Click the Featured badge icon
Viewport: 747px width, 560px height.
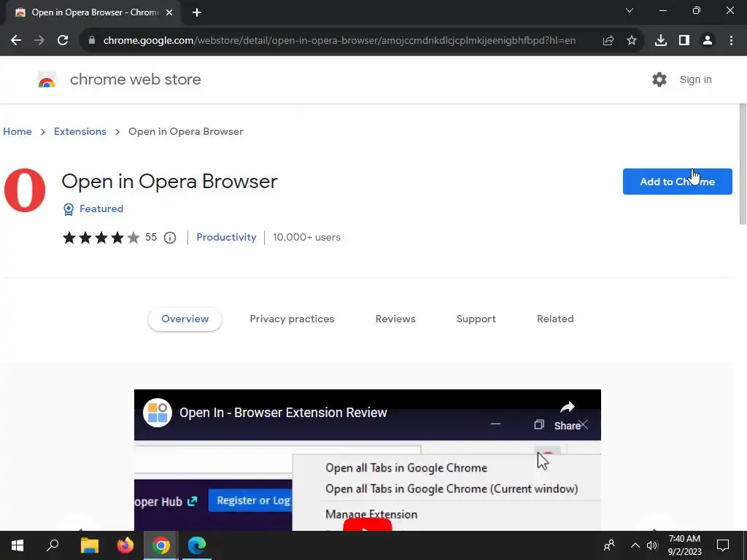[x=69, y=209]
